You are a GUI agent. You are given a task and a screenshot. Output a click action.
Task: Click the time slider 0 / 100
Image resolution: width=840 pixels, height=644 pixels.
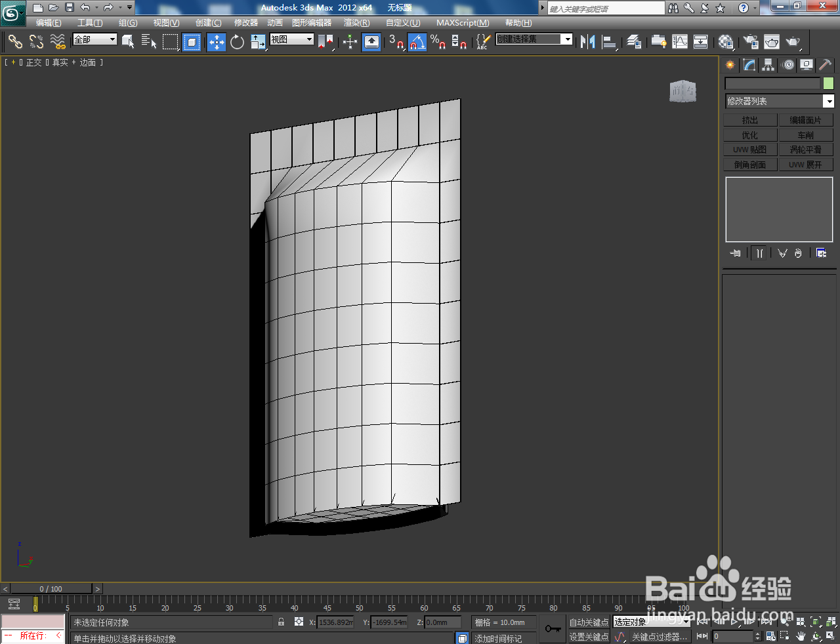[51, 589]
